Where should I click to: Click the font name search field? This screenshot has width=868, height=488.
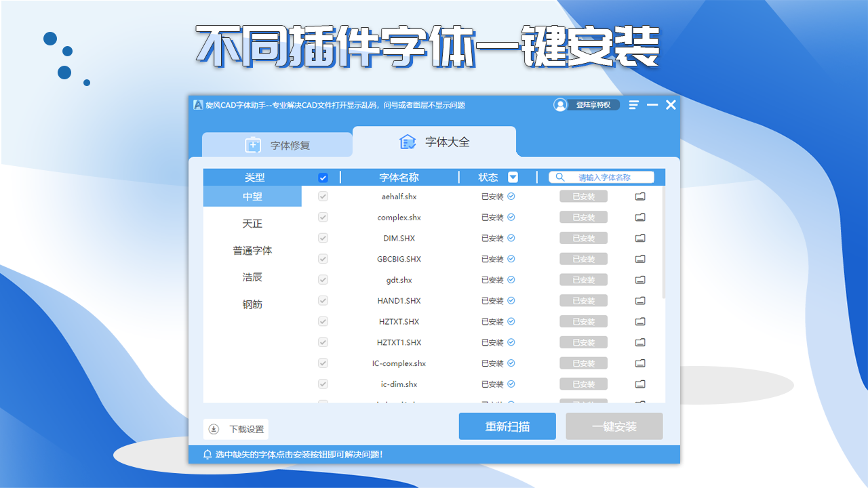tap(601, 177)
